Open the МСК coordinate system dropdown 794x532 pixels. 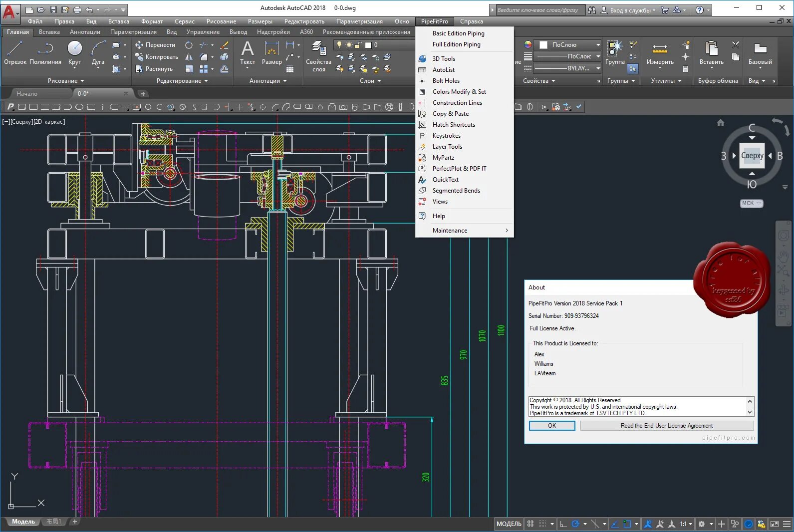(x=751, y=203)
